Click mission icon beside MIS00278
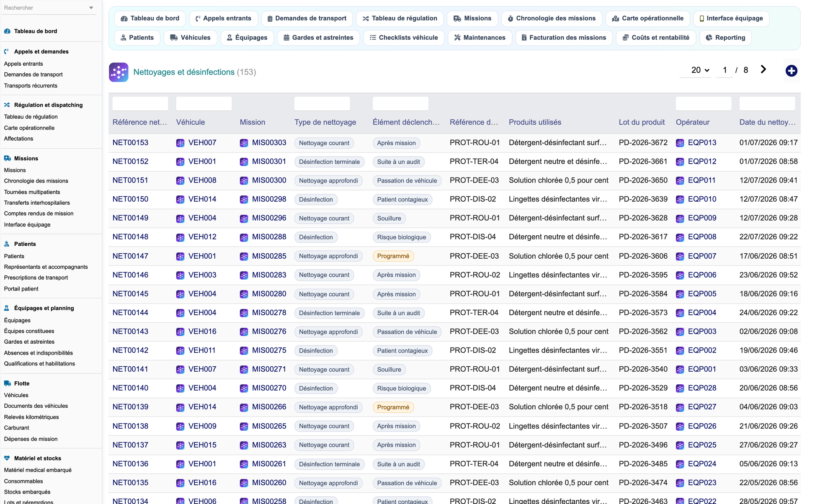This screenshot has width=815, height=504. point(244,313)
